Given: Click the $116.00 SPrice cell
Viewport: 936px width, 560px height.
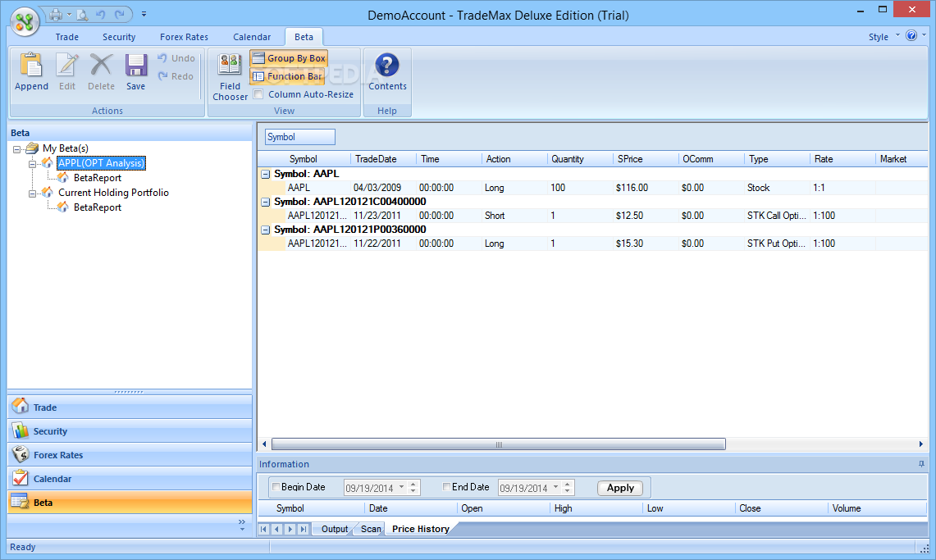Looking at the screenshot, I should coord(646,188).
